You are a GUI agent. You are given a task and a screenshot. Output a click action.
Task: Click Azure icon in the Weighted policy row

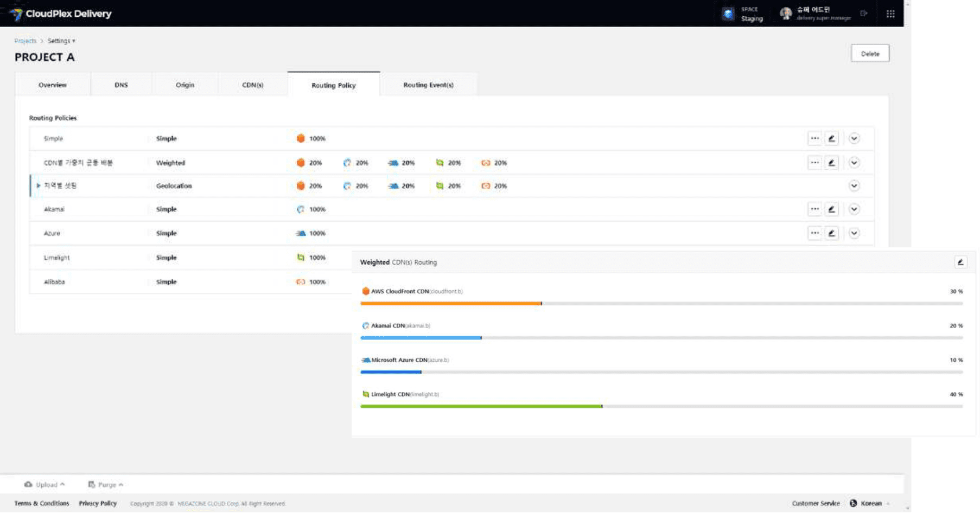pos(393,163)
